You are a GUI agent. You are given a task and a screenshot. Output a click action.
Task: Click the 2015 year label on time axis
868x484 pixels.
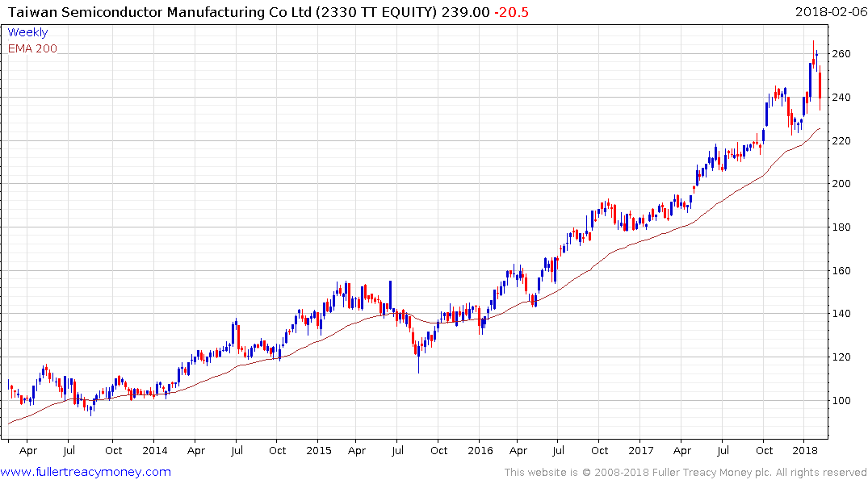click(319, 450)
